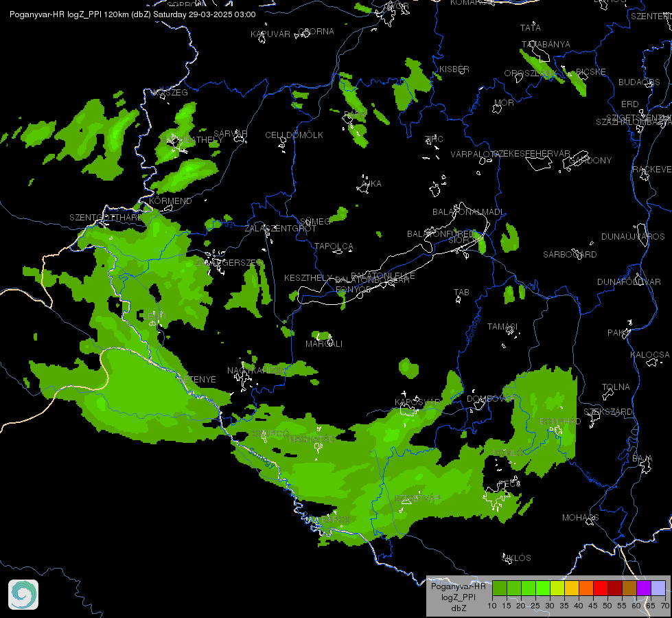The height and width of the screenshot is (618, 672).
Task: Click the city label TAMÁSI
Action: (502, 327)
